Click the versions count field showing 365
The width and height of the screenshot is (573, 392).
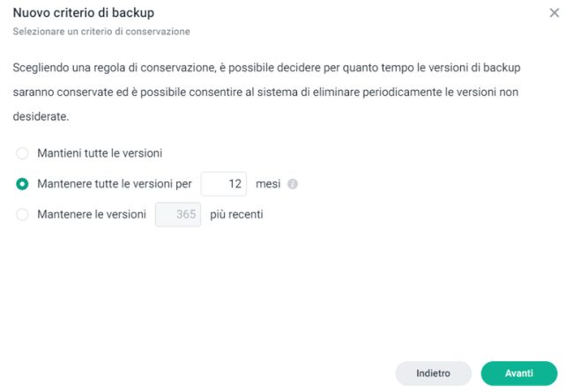[178, 214]
